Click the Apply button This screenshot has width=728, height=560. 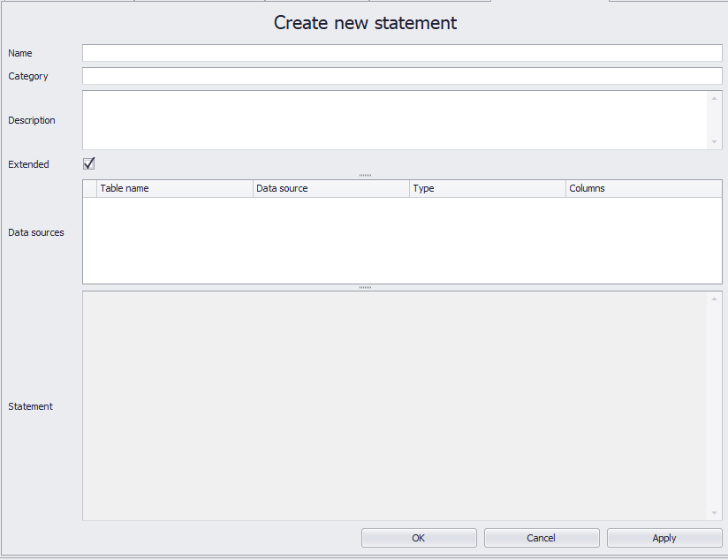664,538
